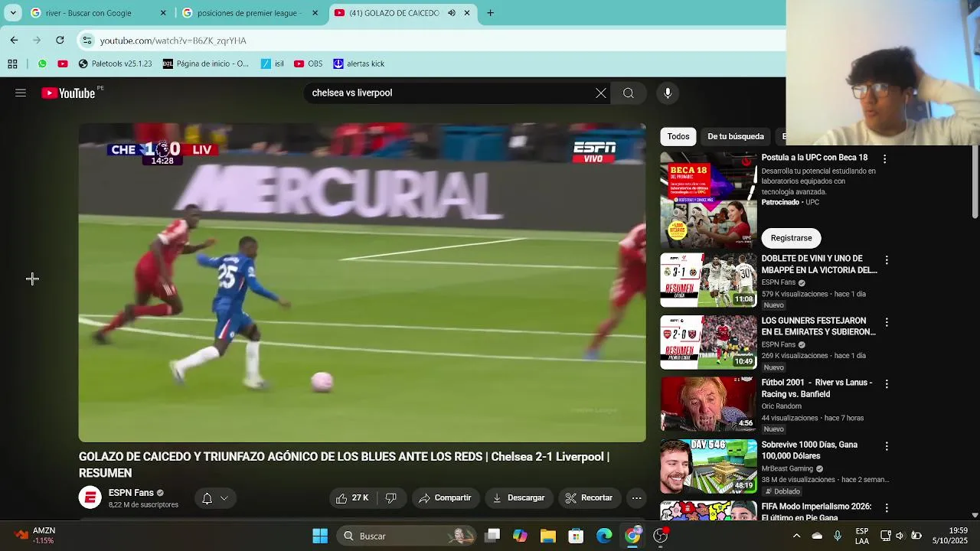Select the De tu búsqueda chip
The width and height of the screenshot is (980, 551).
tap(736, 136)
